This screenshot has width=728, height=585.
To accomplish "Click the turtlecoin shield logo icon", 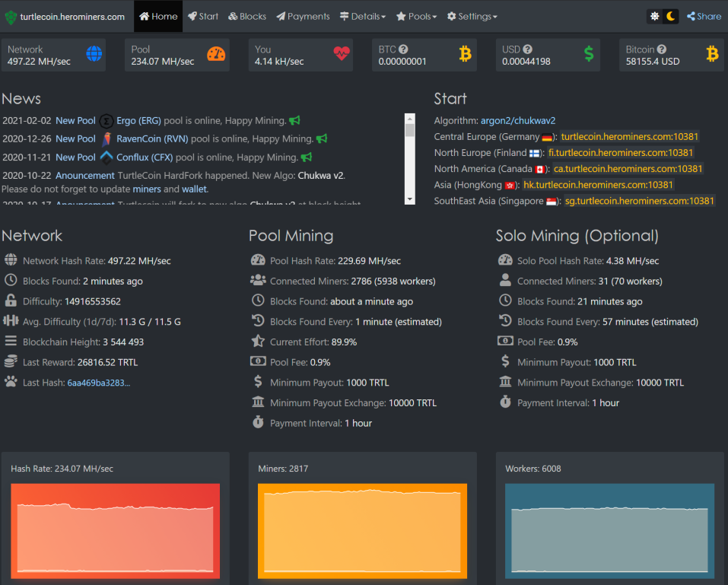I will (x=11, y=17).
